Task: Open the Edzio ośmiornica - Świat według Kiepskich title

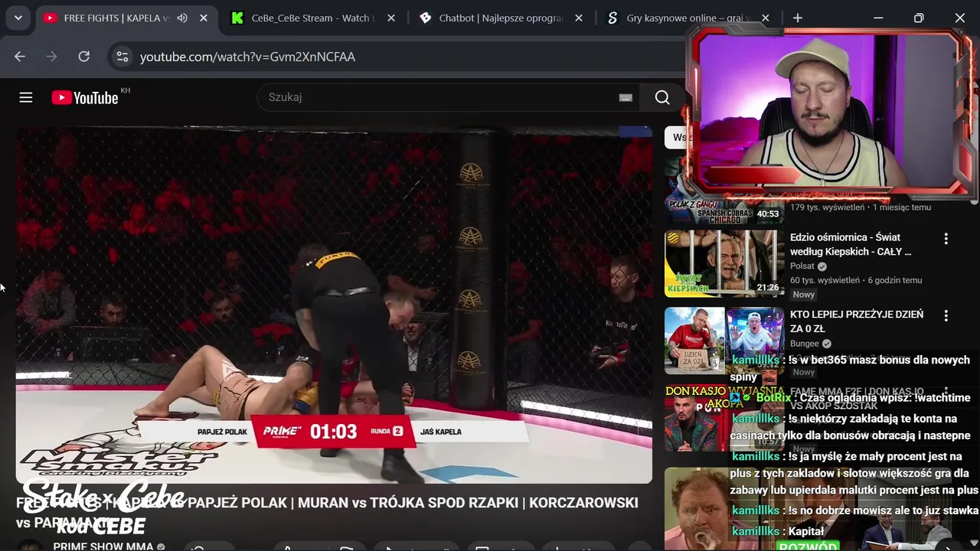Action: (851, 244)
